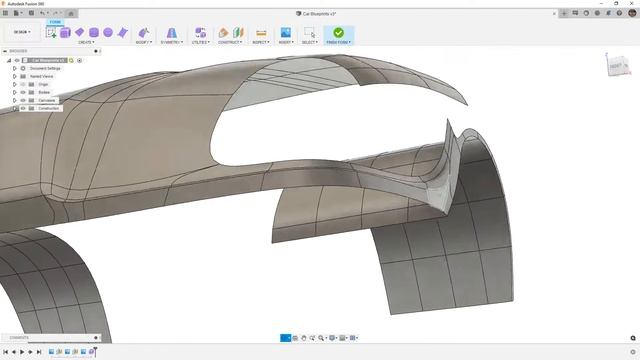This screenshot has height=360, width=640.
Task: Select the Edit Form tool
Action: click(144, 33)
